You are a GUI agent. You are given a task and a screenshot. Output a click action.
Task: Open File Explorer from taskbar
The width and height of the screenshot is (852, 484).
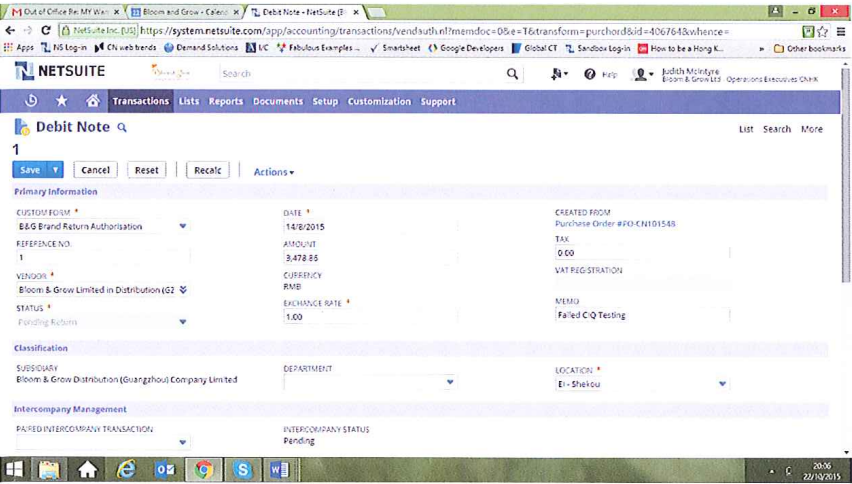[x=49, y=469]
